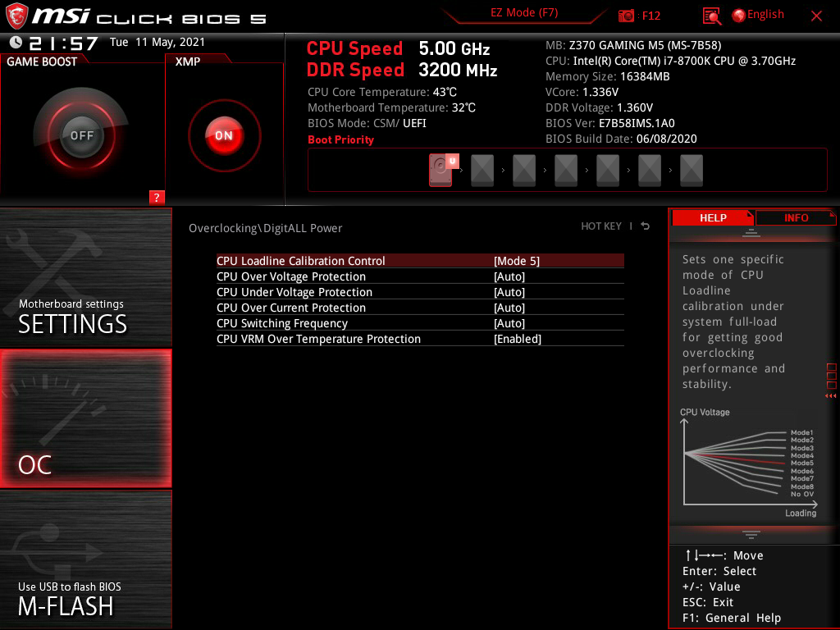Expand help panel using bottom handle
This screenshot has height=630, width=840.
(751, 534)
